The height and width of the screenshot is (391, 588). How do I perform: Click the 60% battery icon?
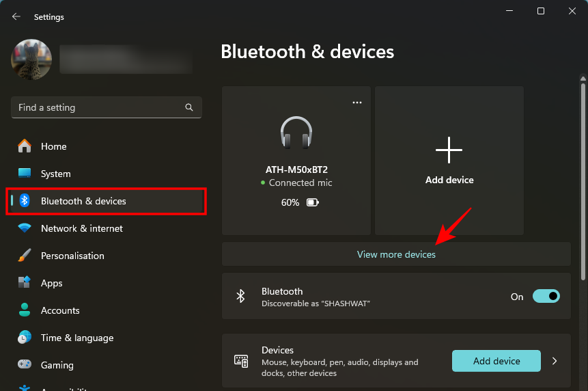tap(313, 202)
